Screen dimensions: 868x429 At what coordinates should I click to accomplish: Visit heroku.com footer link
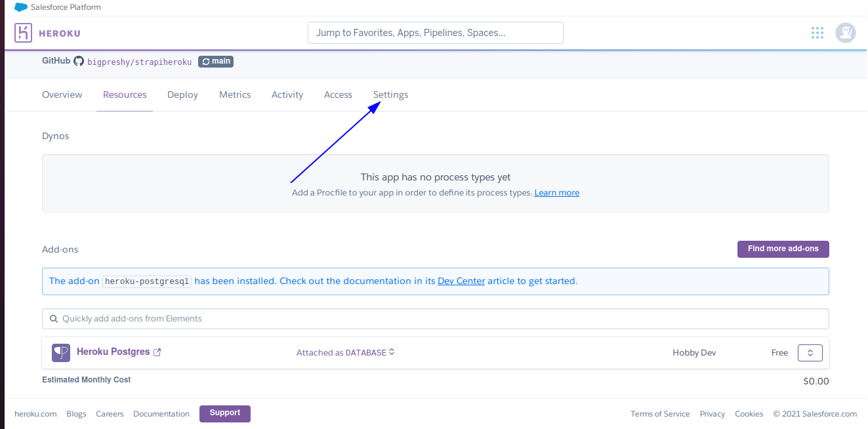pos(35,414)
